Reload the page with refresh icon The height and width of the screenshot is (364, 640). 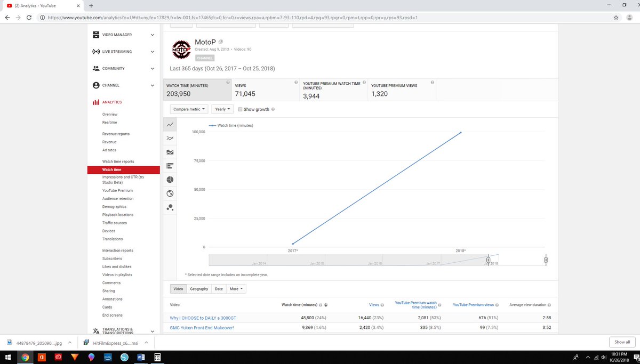point(28,17)
